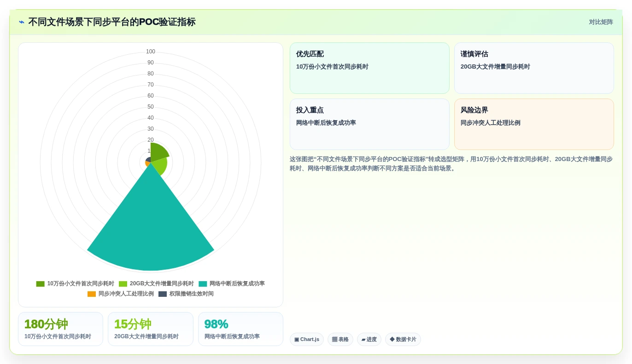This screenshot has height=364, width=632.
Task: Click the chart axis label 50
Action: point(151,107)
